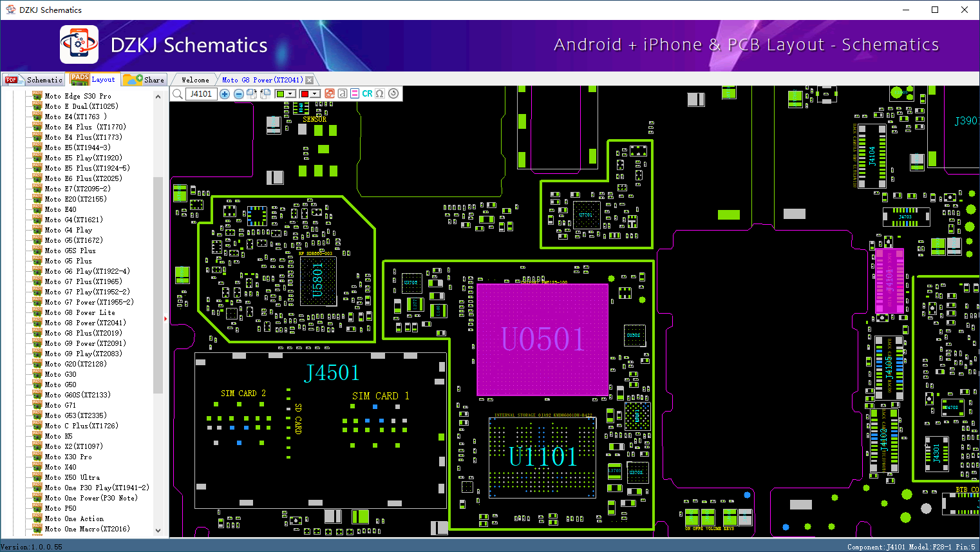980x552 pixels.
Task: Open the Share tab
Action: 144,80
